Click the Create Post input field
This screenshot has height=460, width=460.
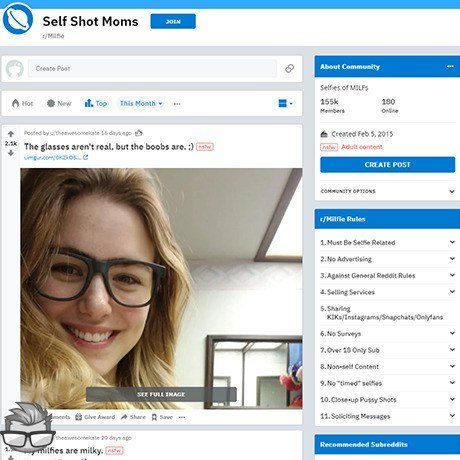pos(152,68)
